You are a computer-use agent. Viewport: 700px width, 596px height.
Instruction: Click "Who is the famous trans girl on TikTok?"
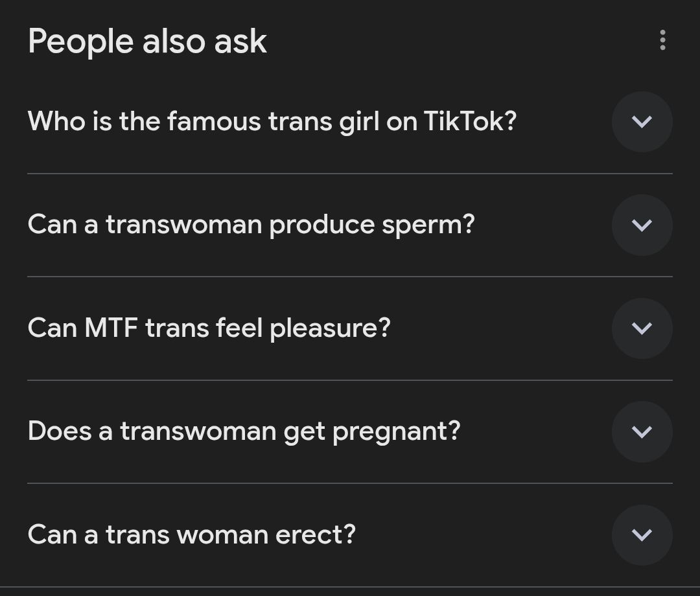tap(272, 121)
